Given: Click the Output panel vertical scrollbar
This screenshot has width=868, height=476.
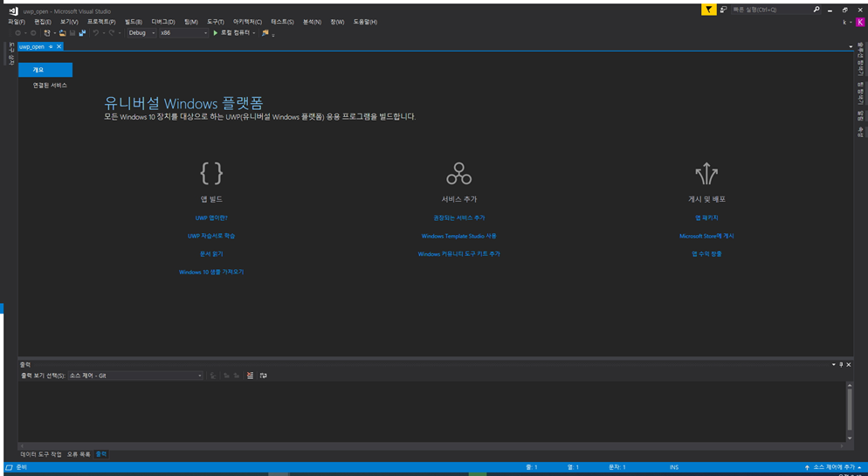Looking at the screenshot, I should (850, 409).
